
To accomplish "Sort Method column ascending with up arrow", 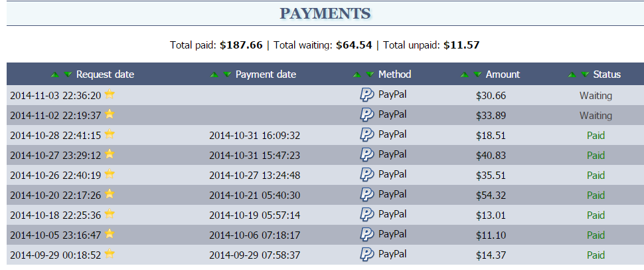I will pyautogui.click(x=357, y=74).
